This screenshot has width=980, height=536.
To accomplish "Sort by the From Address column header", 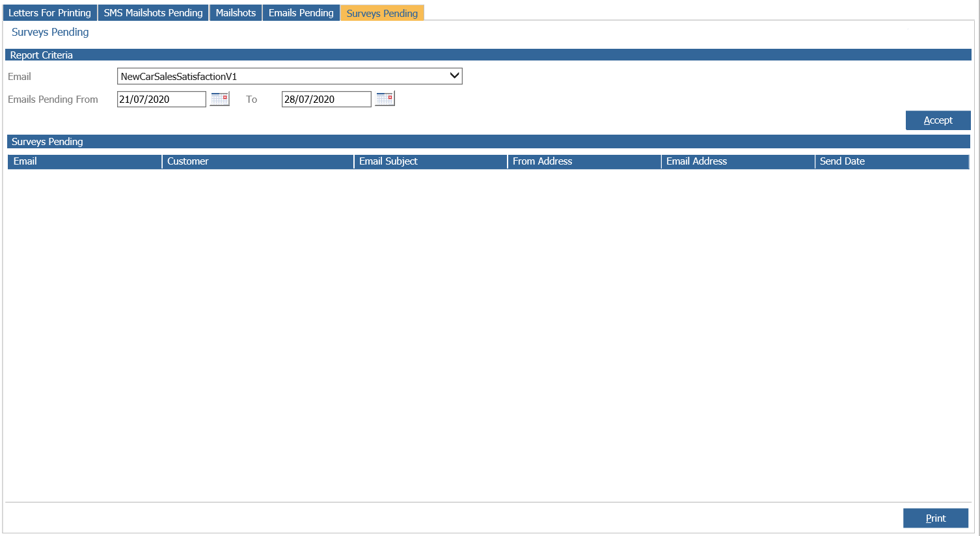I will pos(584,161).
